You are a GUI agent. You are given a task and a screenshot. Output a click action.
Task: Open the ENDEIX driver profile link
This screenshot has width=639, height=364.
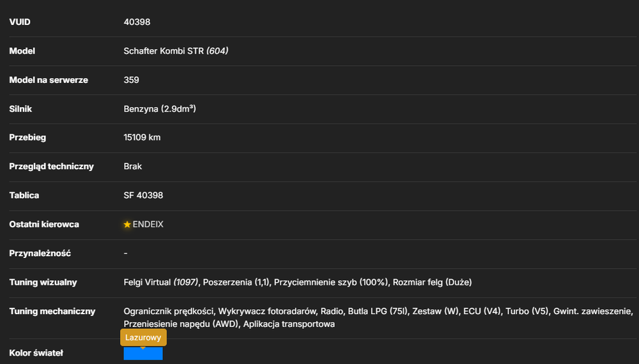coord(148,224)
